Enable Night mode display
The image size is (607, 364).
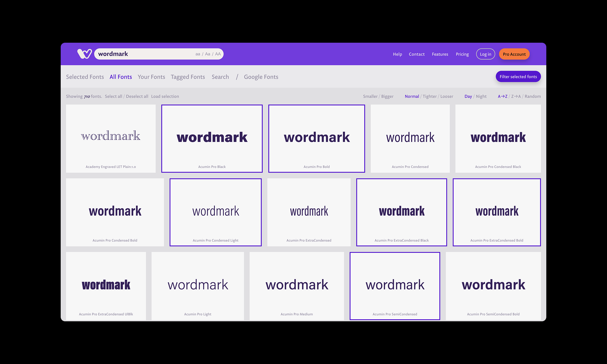[481, 96]
